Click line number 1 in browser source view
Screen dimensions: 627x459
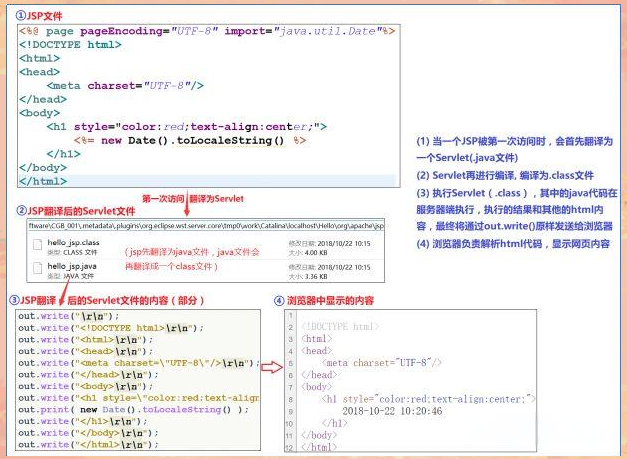pyautogui.click(x=291, y=315)
